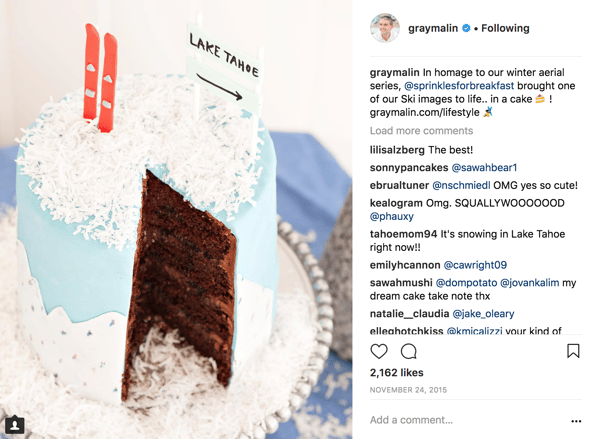This screenshot has height=439, width=600.
Task: Click the verified badge next to graymalin
Action: click(466, 28)
